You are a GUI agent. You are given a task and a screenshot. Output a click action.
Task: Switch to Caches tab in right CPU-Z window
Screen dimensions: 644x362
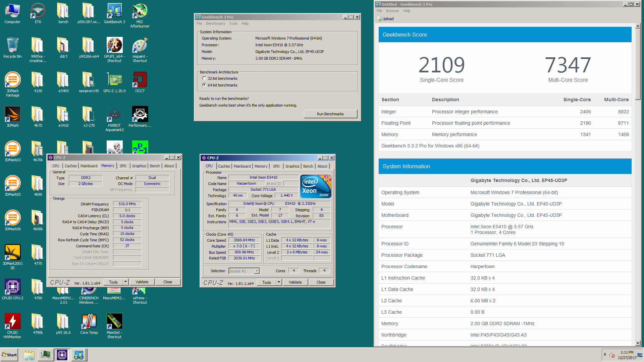click(x=224, y=166)
